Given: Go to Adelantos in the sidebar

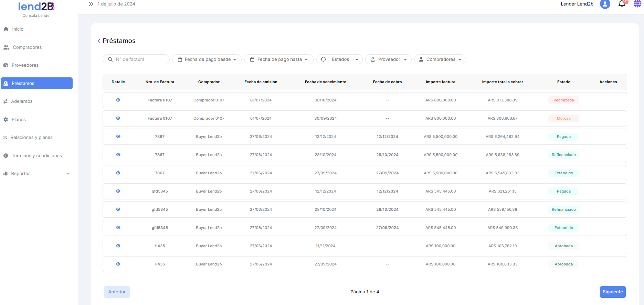Looking at the screenshot, I should pos(22,101).
